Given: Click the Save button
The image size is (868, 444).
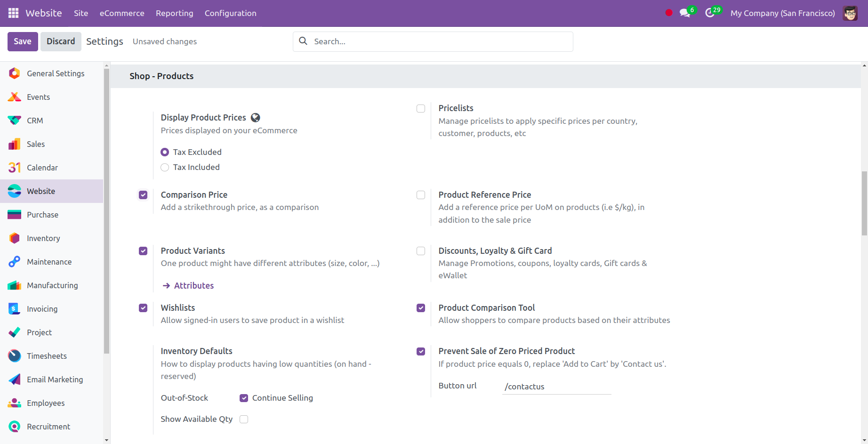Looking at the screenshot, I should (22, 41).
